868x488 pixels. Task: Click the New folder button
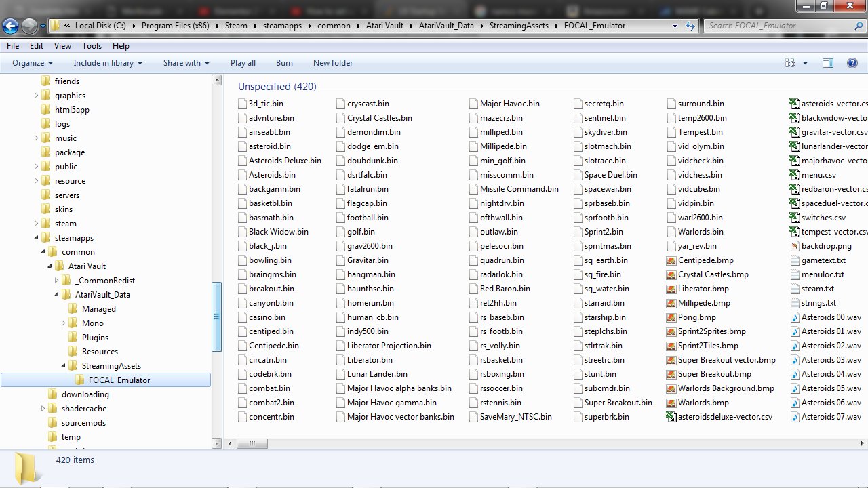333,63
